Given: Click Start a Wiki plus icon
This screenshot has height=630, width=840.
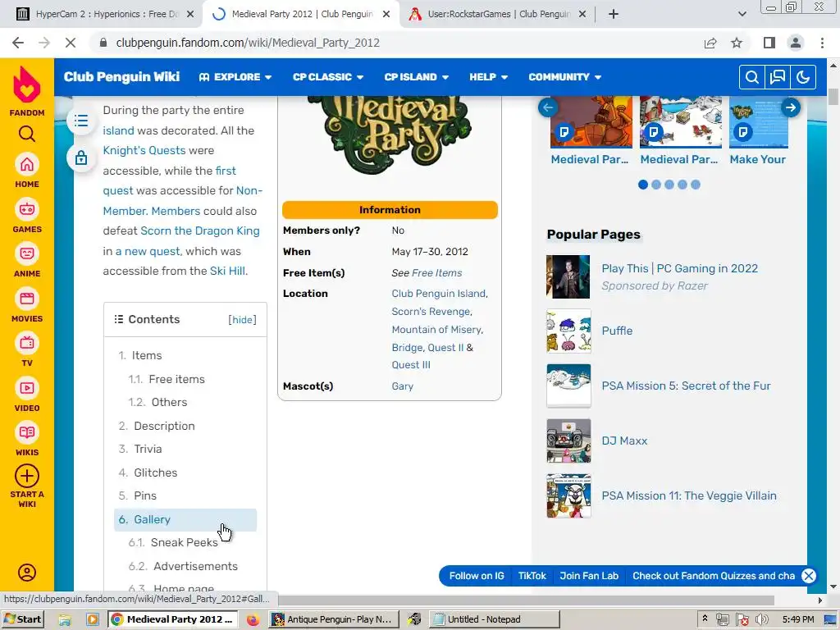Looking at the screenshot, I should pos(27,476).
